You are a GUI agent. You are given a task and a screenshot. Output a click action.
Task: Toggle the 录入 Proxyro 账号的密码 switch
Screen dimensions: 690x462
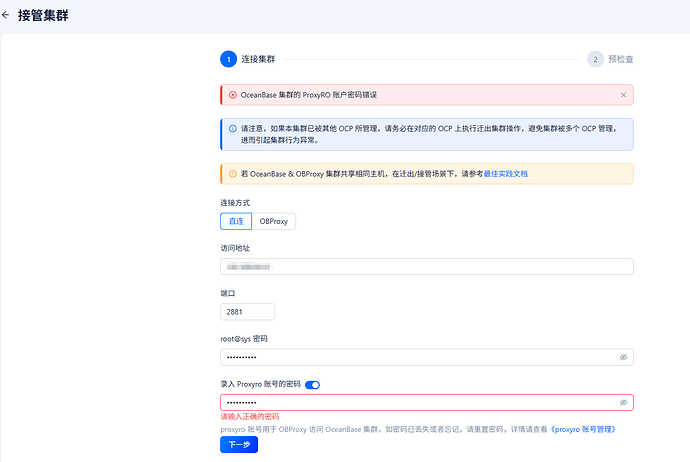pos(312,384)
